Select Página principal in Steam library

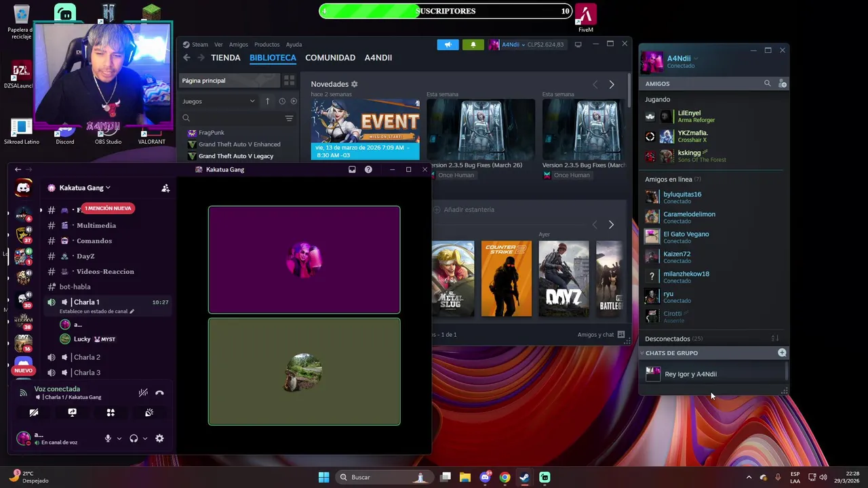pos(231,81)
